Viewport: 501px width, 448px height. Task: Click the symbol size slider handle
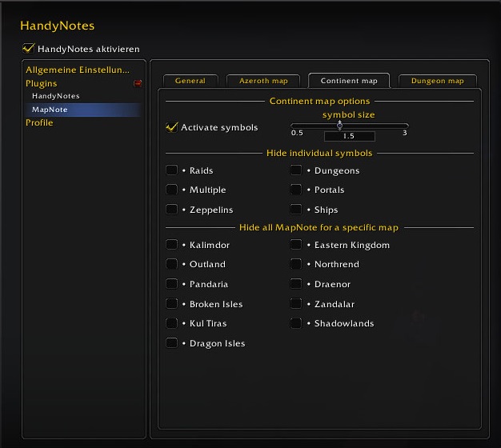(x=339, y=125)
